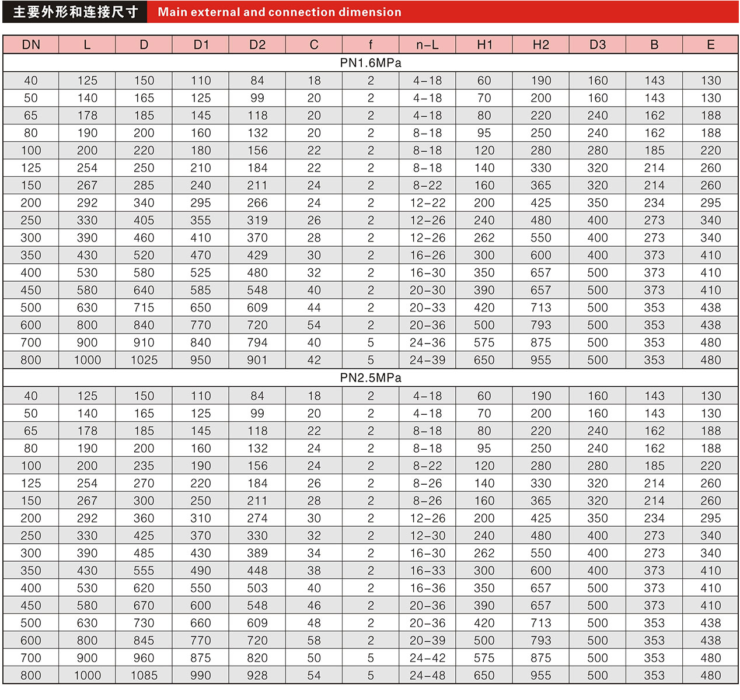Screen dimensions: 740x700
Task: Select the cell with value 1085
Action: pos(144,675)
